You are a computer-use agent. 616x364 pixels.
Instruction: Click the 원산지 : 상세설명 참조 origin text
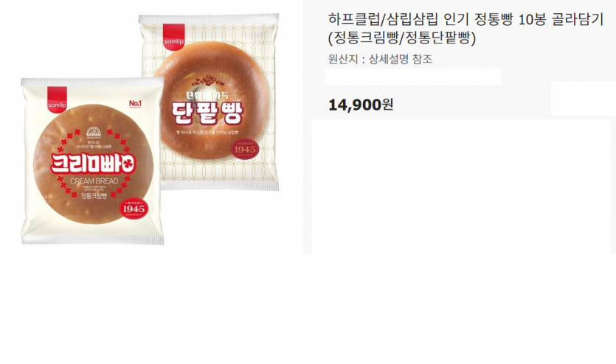pyautogui.click(x=380, y=59)
